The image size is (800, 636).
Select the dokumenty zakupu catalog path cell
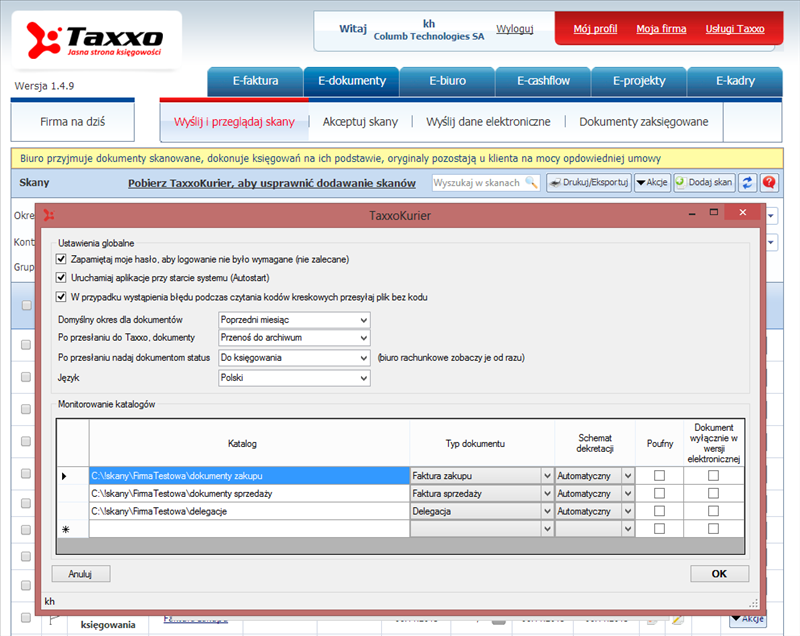point(249,476)
